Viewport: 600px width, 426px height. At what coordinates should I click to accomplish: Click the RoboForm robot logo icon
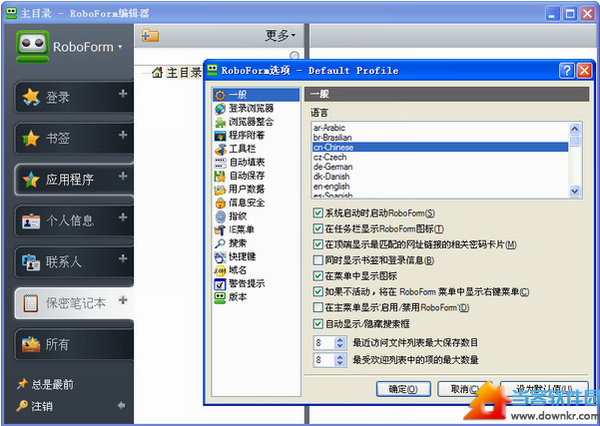coord(33,46)
